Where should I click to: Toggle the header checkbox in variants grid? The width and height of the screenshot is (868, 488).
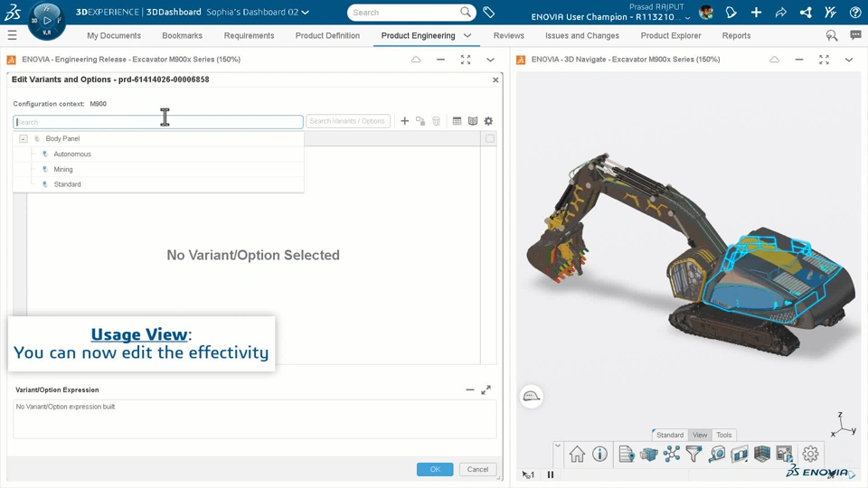(490, 138)
